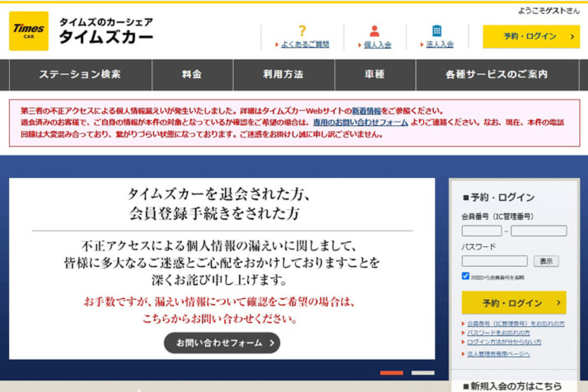This screenshot has width=588, height=392.
Task: Toggle the 次回から会員番号を省略 checkbox
Action: 465,276
